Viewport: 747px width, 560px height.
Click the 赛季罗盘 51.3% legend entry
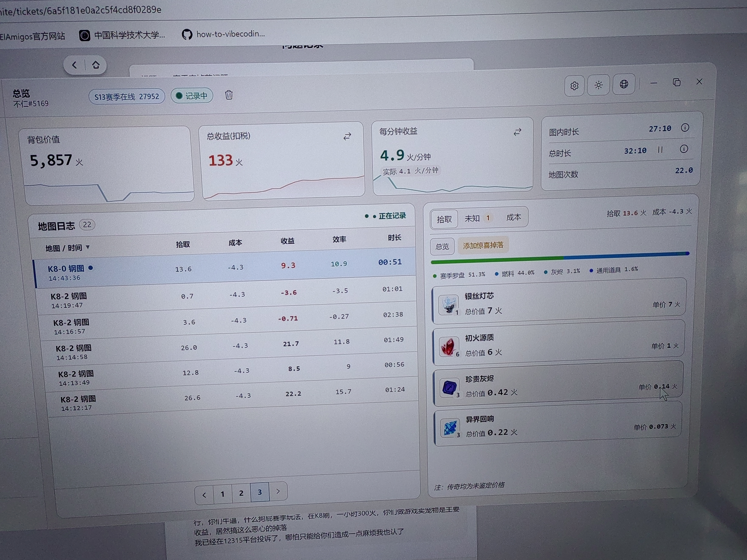point(459,275)
